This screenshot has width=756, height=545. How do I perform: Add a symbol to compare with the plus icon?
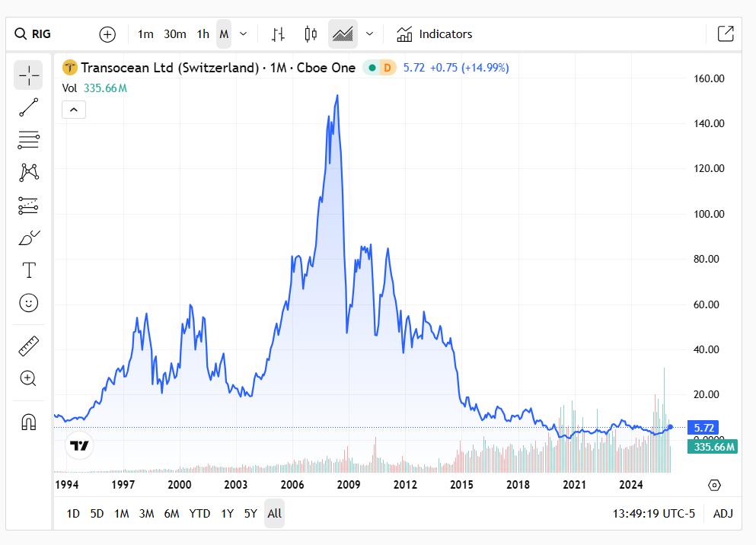tap(107, 34)
